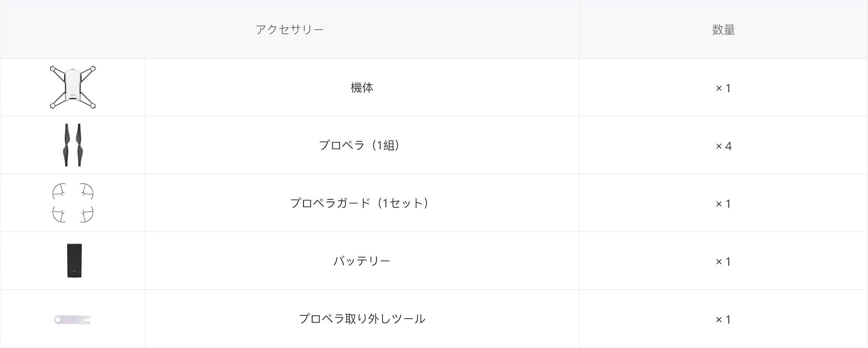Click the × 1 quantity for 機体
The image size is (868, 348).
(723, 88)
